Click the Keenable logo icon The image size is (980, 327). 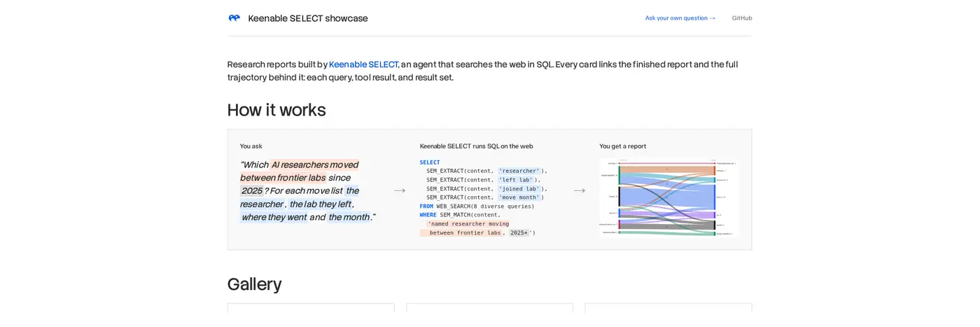click(x=234, y=18)
